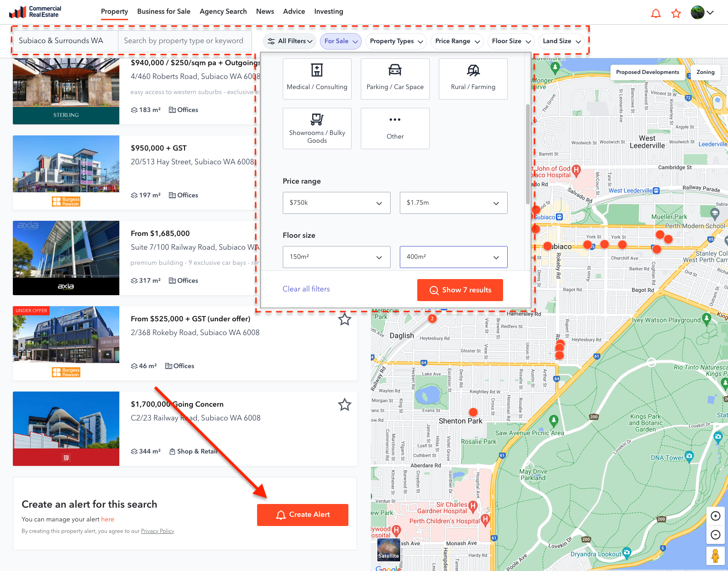This screenshot has width=728, height=571.
Task: Open Agency Search menu item
Action: point(223,11)
